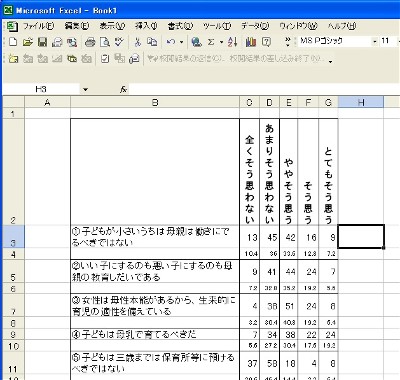
Task: Click the Sort Ascending icon
Action: (x=232, y=42)
